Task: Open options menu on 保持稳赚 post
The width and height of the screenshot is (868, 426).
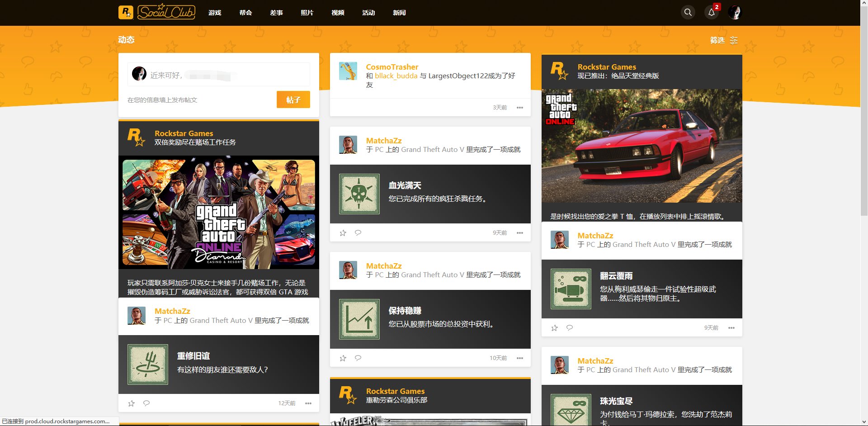Action: pyautogui.click(x=520, y=358)
